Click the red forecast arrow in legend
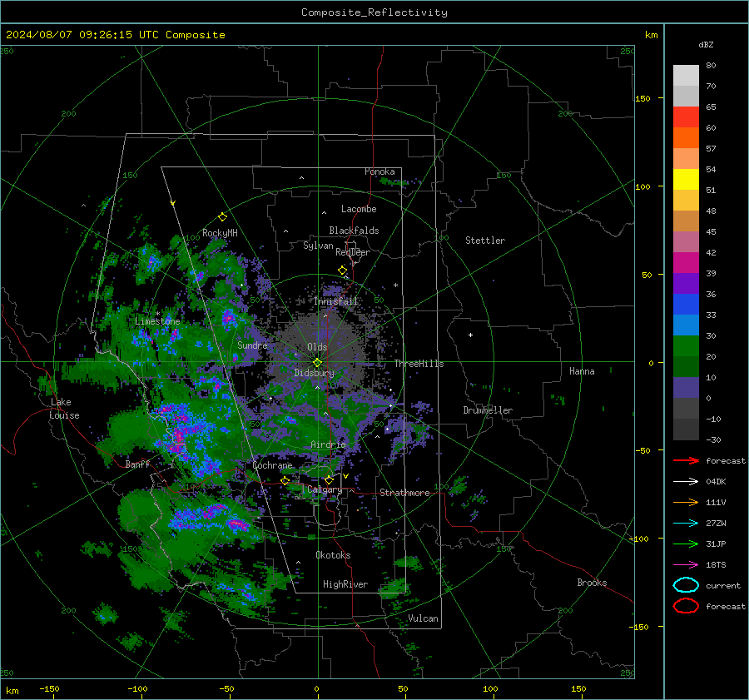The image size is (749, 700). pyautogui.click(x=686, y=460)
